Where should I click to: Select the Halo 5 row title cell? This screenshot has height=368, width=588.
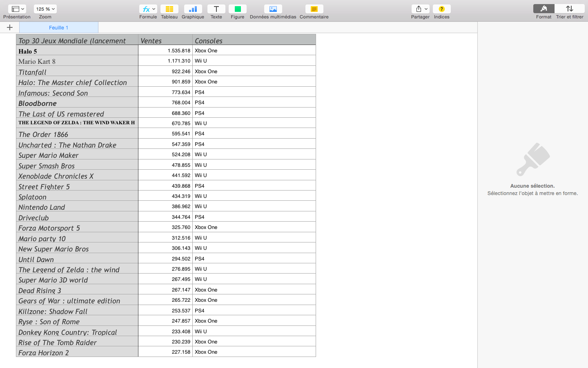77,50
